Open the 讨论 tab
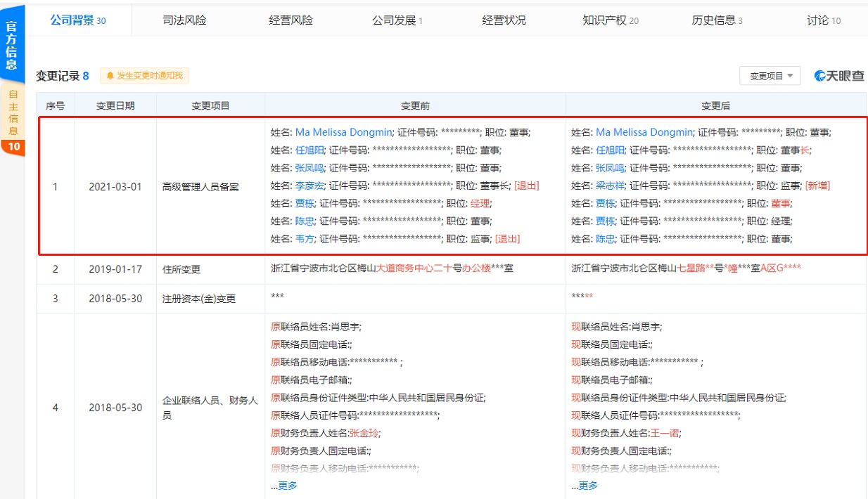Screen dimensions: 868x499 [824, 20]
